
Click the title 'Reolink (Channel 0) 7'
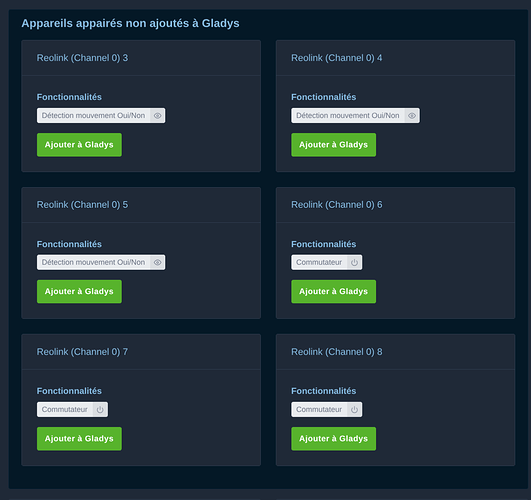click(x=82, y=352)
